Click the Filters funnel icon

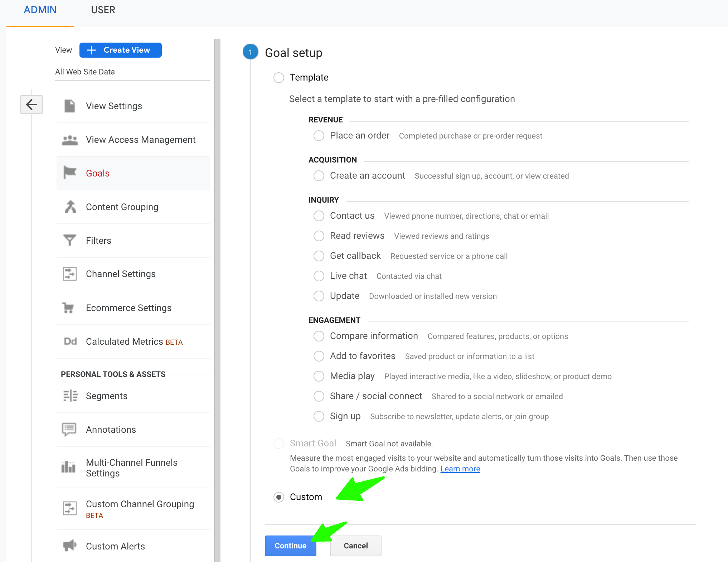pos(70,240)
